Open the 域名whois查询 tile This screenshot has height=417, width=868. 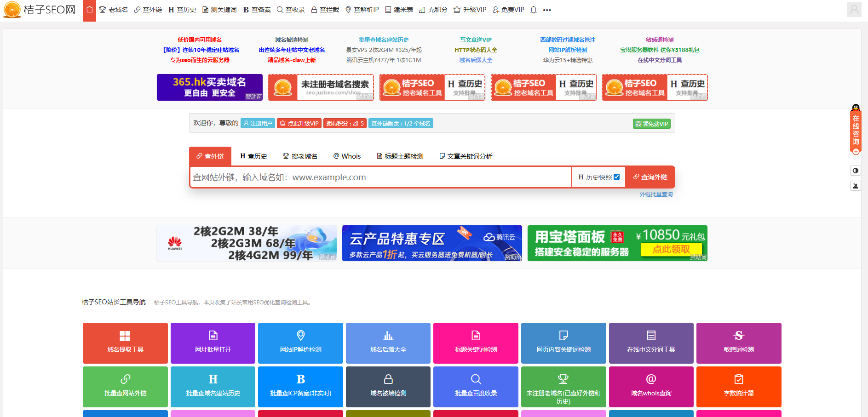651,387
